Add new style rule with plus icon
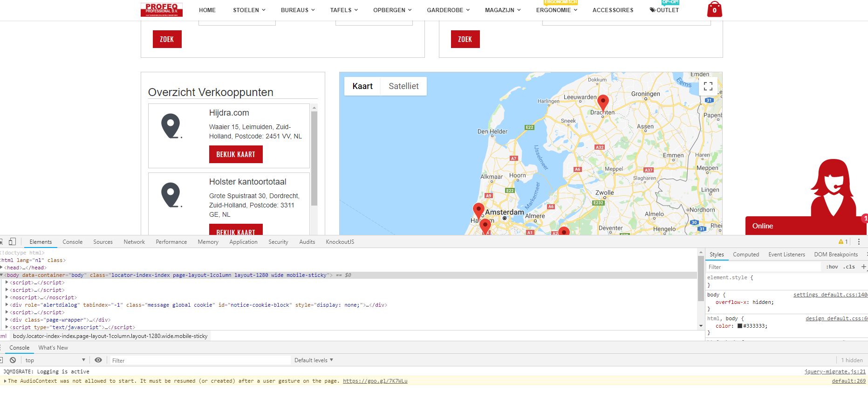 point(863,267)
